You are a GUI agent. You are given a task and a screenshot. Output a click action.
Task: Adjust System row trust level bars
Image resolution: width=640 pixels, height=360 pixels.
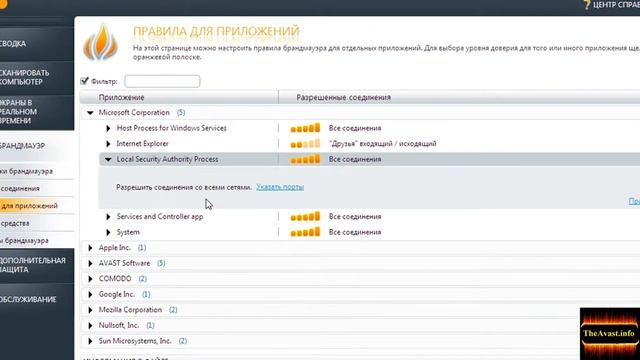click(305, 232)
